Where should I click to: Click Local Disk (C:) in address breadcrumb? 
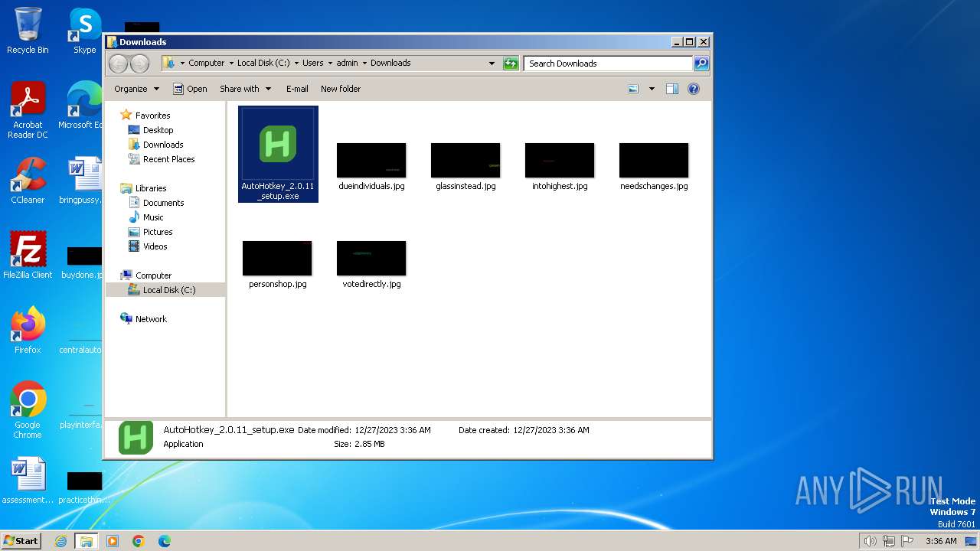[263, 64]
